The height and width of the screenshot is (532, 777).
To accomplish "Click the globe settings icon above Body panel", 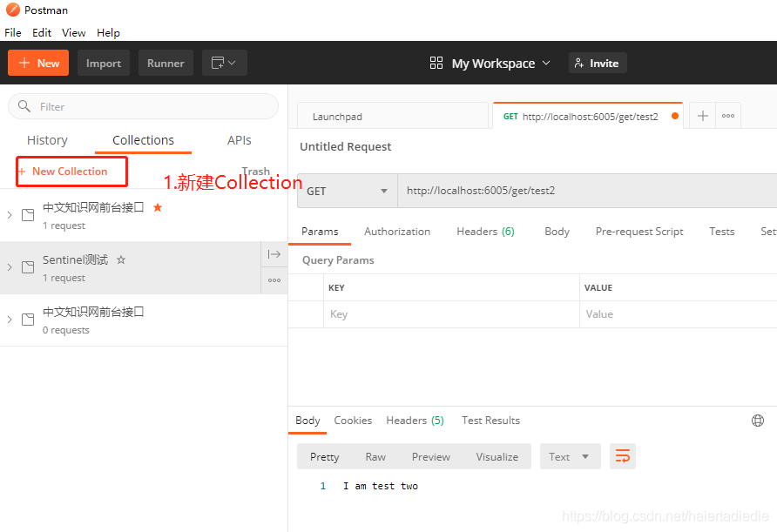I will tap(757, 421).
